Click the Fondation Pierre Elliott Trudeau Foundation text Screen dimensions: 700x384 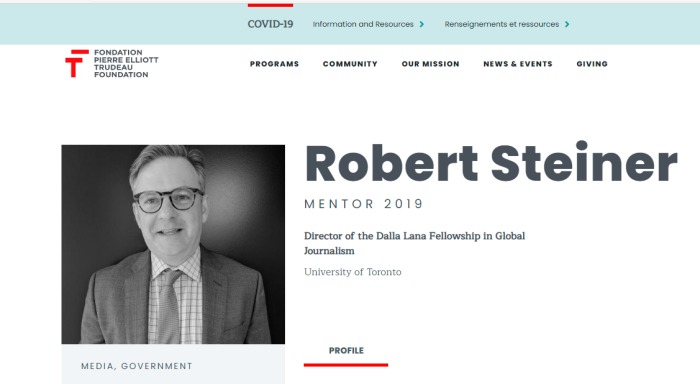point(126,63)
